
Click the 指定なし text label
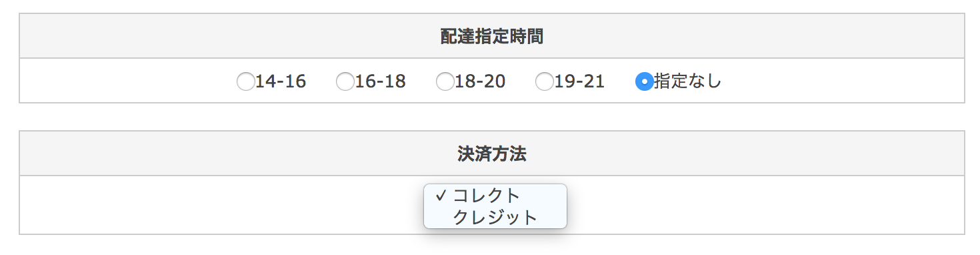click(687, 81)
